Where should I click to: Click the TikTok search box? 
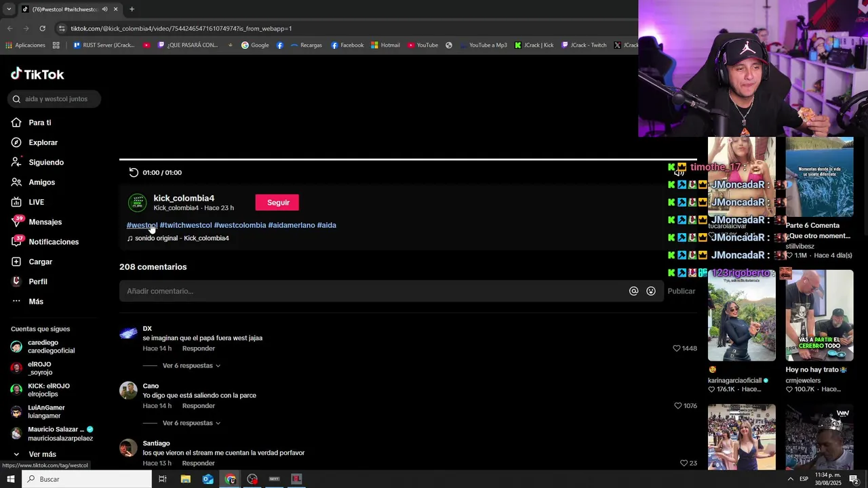(54, 99)
